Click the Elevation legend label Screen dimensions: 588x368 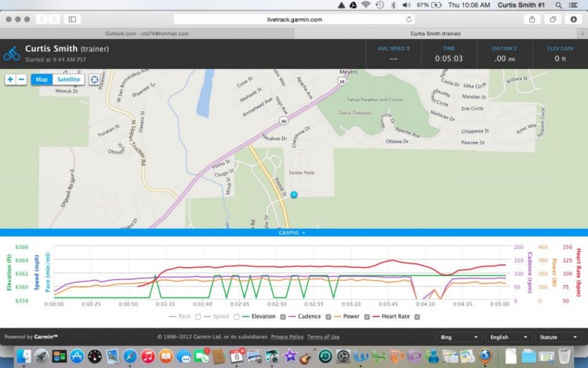tap(264, 316)
